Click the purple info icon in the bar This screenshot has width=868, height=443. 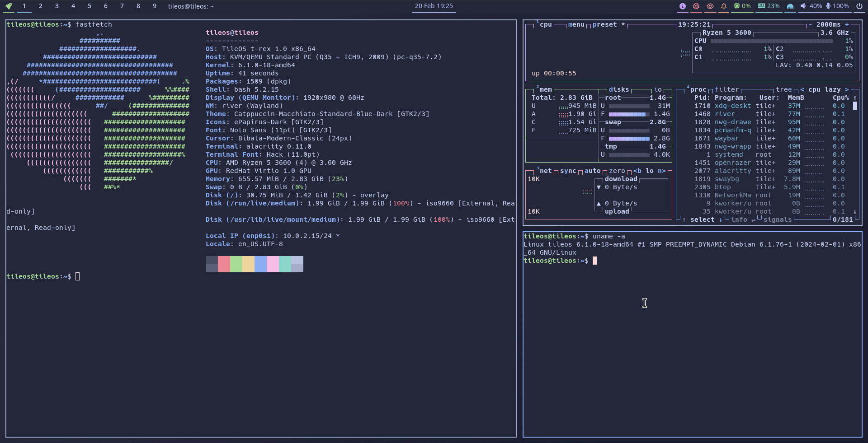pyautogui.click(x=683, y=6)
